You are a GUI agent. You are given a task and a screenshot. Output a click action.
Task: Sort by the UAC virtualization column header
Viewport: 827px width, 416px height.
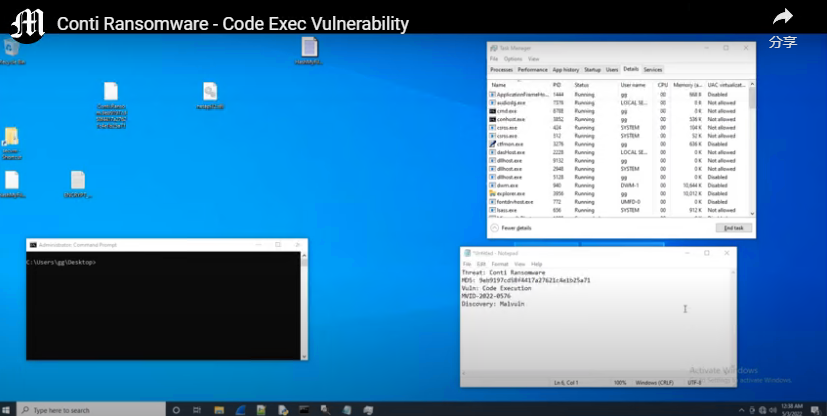[726, 85]
